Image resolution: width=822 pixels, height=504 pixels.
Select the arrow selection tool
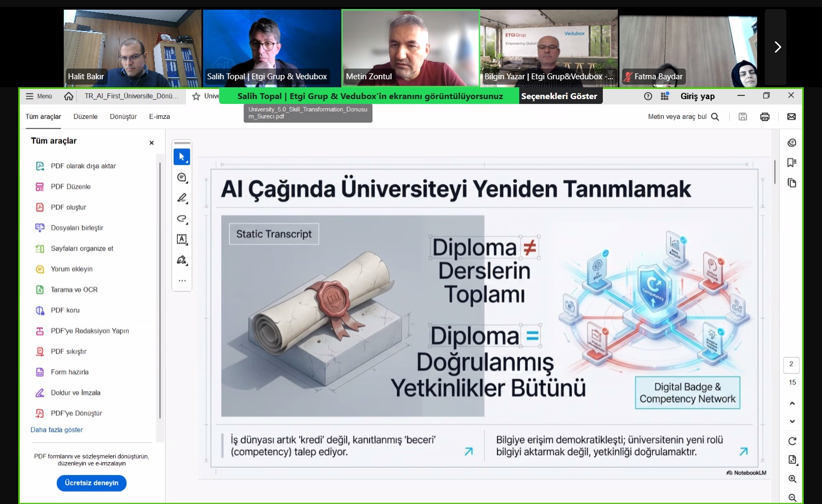pyautogui.click(x=182, y=157)
